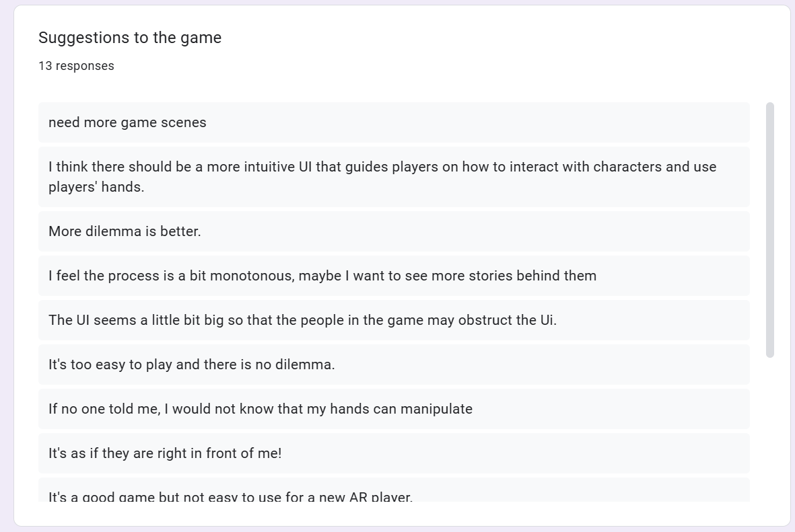Click the 'need more game scenes' response
Image resolution: width=795 pixels, height=532 pixels.
point(394,122)
